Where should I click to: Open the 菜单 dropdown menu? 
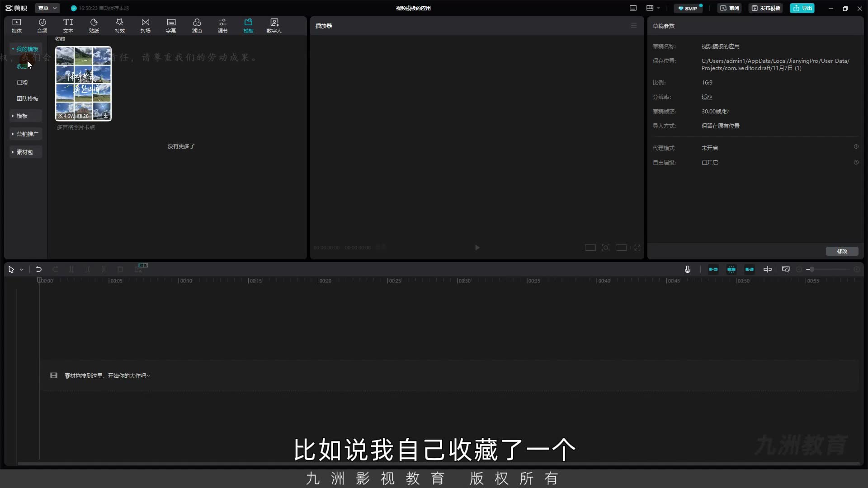tap(47, 8)
